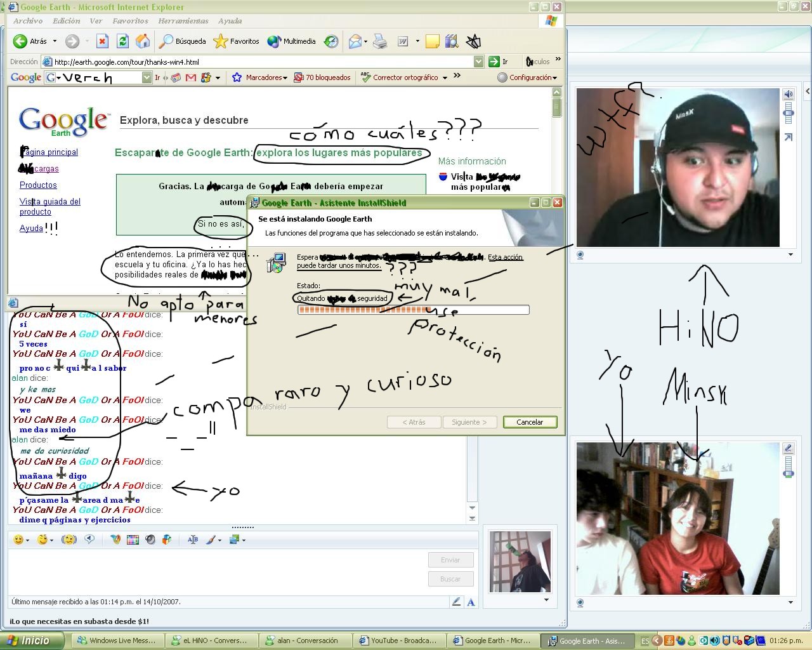Open the Favoritos menu in menu bar
The width and height of the screenshot is (812, 650).
(130, 21)
